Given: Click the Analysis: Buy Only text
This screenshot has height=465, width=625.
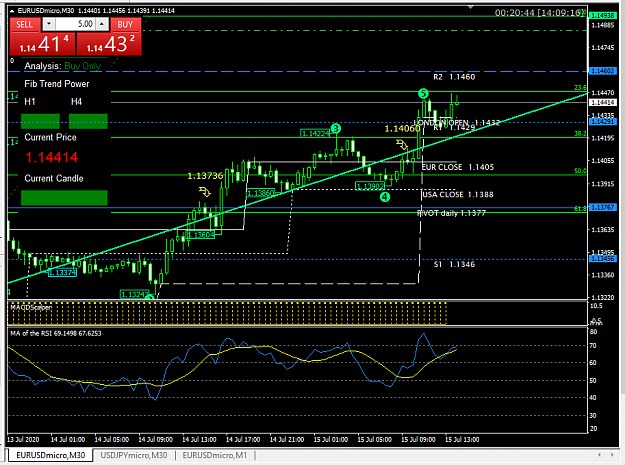Looking at the screenshot, I should pos(63,66).
